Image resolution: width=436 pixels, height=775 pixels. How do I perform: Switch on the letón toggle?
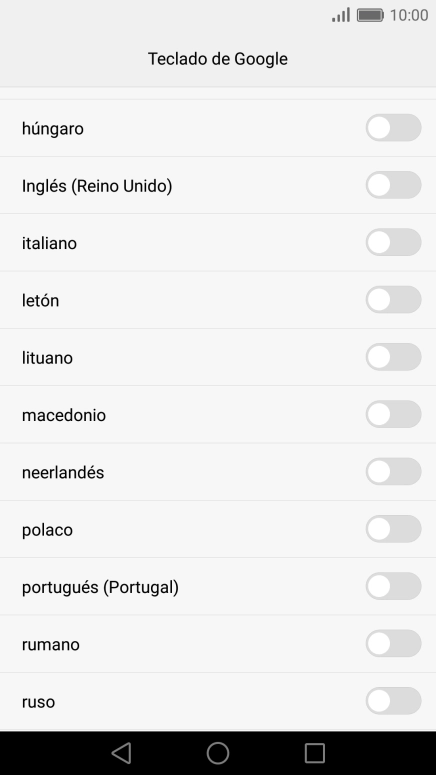point(393,300)
